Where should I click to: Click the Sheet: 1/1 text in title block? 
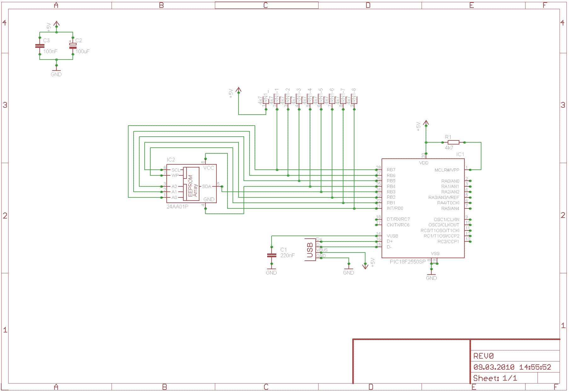[495, 378]
